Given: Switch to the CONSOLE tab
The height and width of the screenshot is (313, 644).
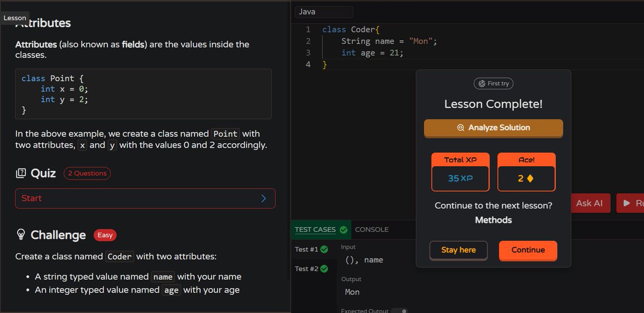Looking at the screenshot, I should 372,229.
